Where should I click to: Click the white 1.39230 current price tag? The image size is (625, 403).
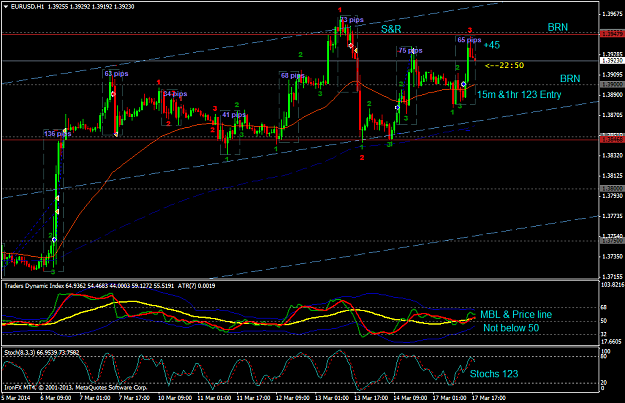tap(611, 61)
